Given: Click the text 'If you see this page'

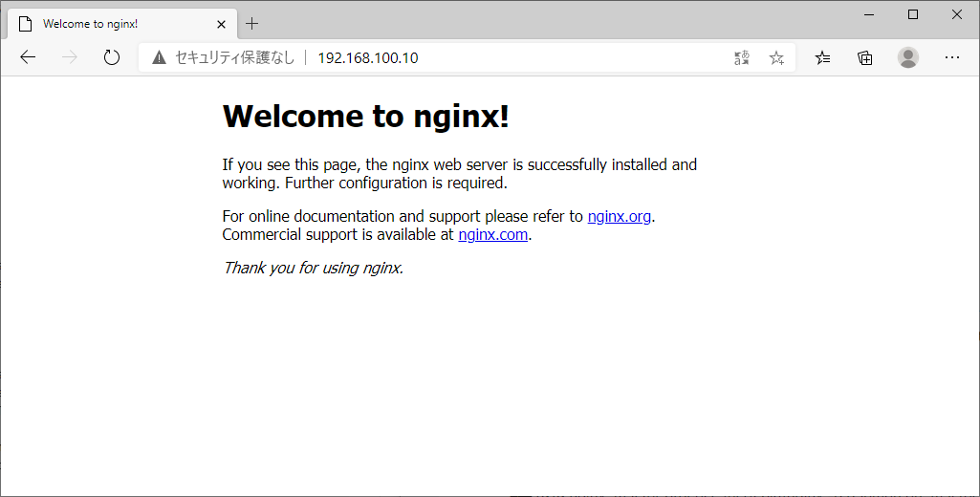Looking at the screenshot, I should (x=290, y=165).
